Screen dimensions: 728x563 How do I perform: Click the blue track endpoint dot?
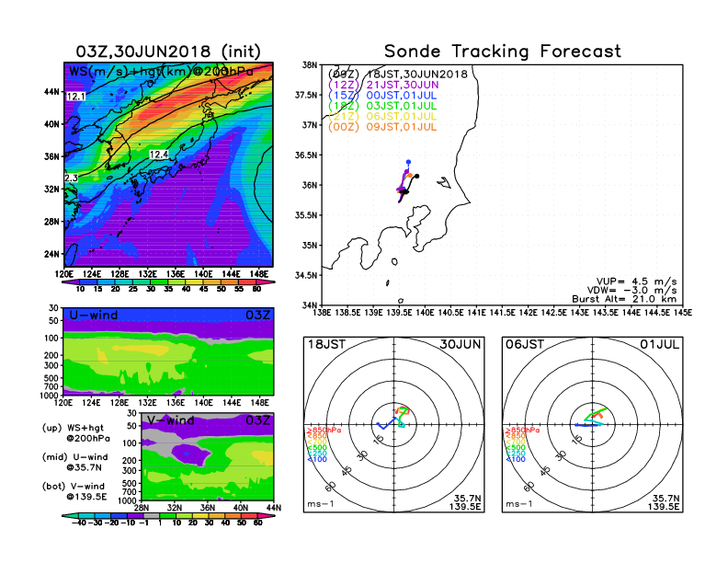[x=408, y=162]
